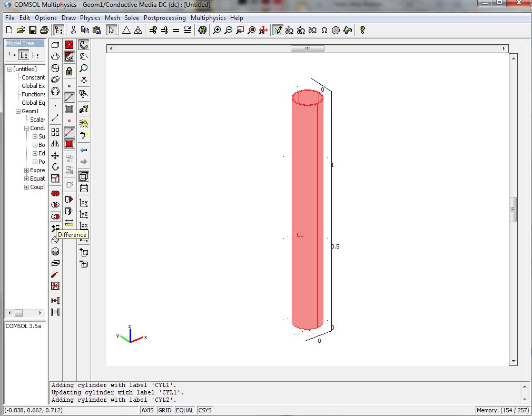Expand the Po tree node
Image resolution: width=532 pixels, height=416 pixels.
35,162
